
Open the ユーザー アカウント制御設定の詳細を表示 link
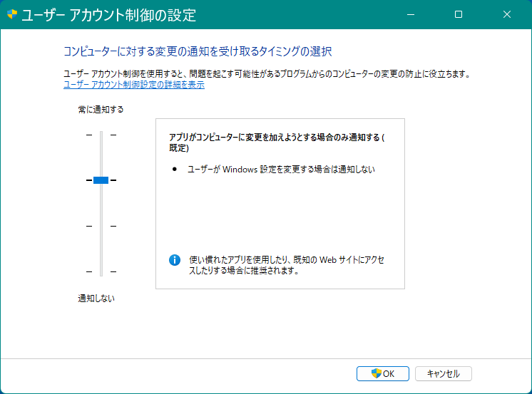(134, 85)
